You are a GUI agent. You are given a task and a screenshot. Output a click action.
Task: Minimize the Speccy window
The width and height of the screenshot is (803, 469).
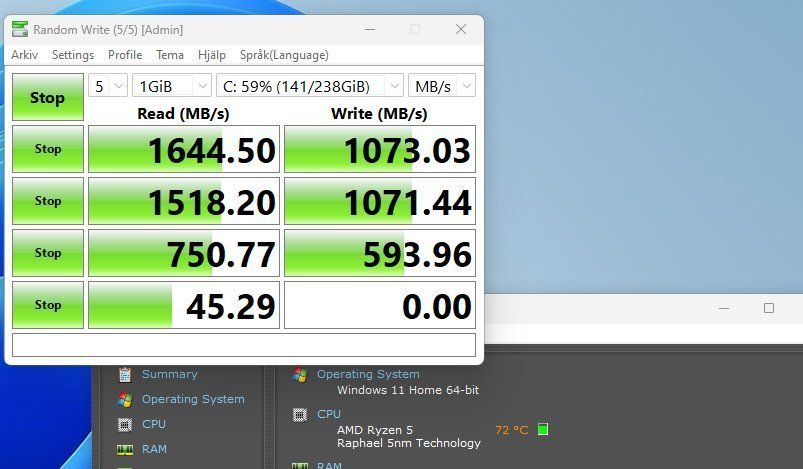click(724, 308)
